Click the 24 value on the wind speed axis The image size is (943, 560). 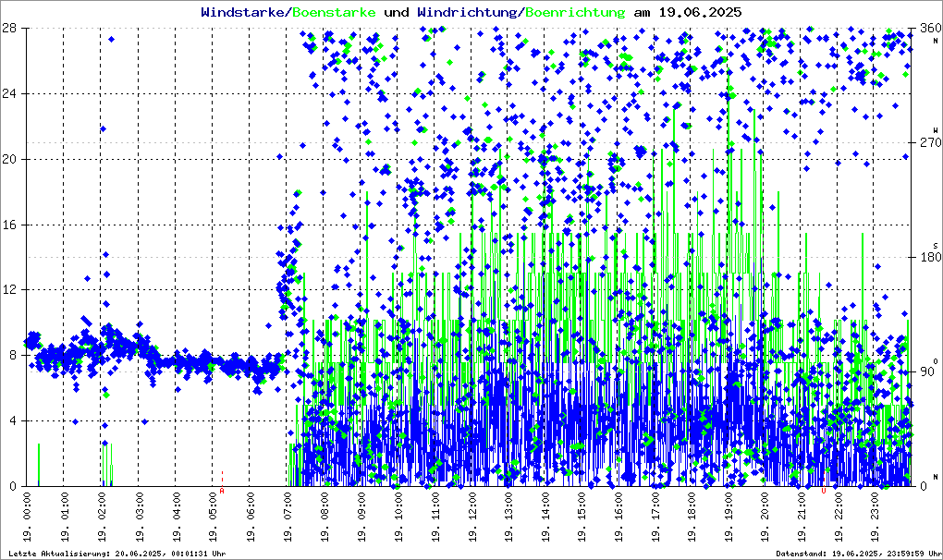[x=8, y=93]
